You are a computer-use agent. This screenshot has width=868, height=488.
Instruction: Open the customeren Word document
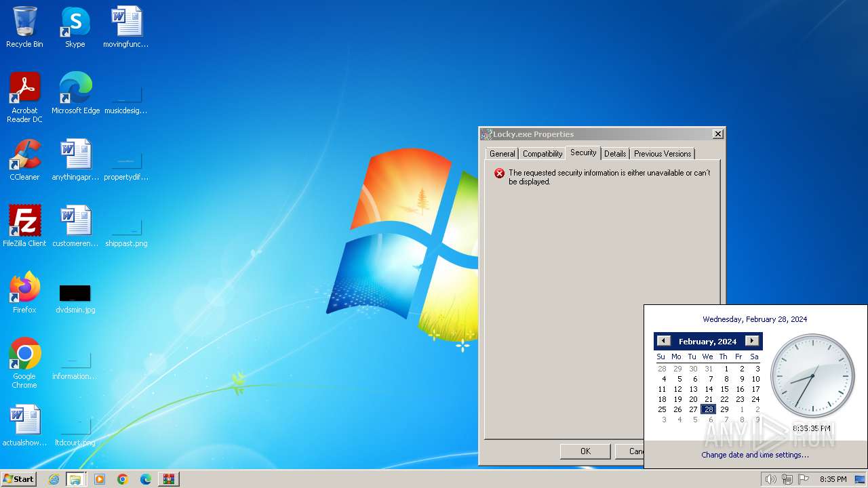(75, 226)
